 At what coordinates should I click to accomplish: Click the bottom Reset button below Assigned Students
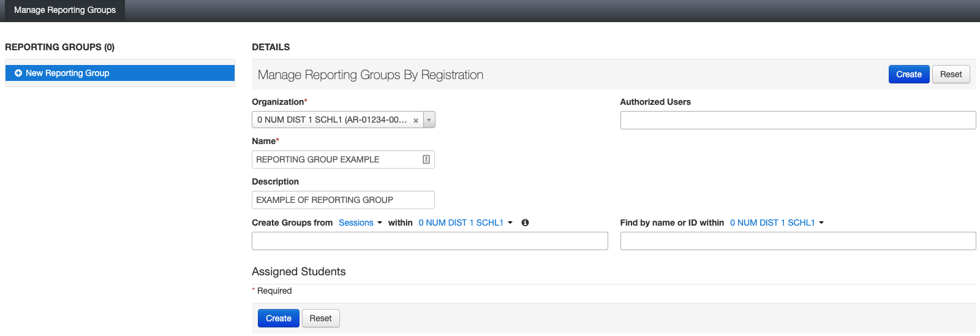pos(320,318)
